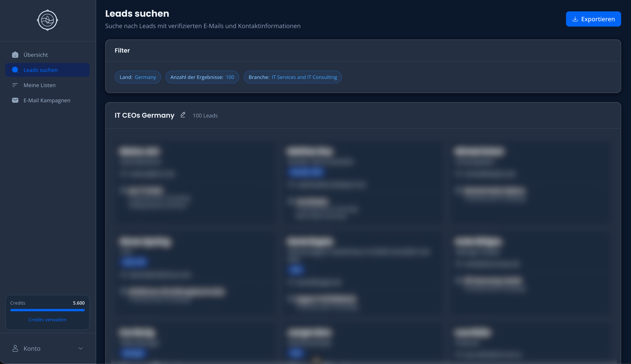Open Meine Listen menu item
The width and height of the screenshot is (631, 364).
click(x=40, y=85)
